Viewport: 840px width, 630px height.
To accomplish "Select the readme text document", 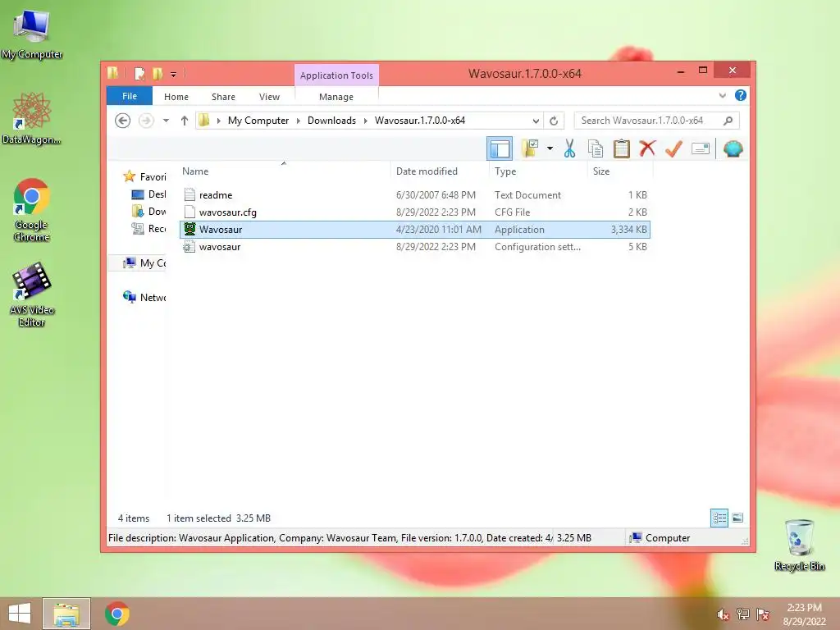I will coord(414,195).
